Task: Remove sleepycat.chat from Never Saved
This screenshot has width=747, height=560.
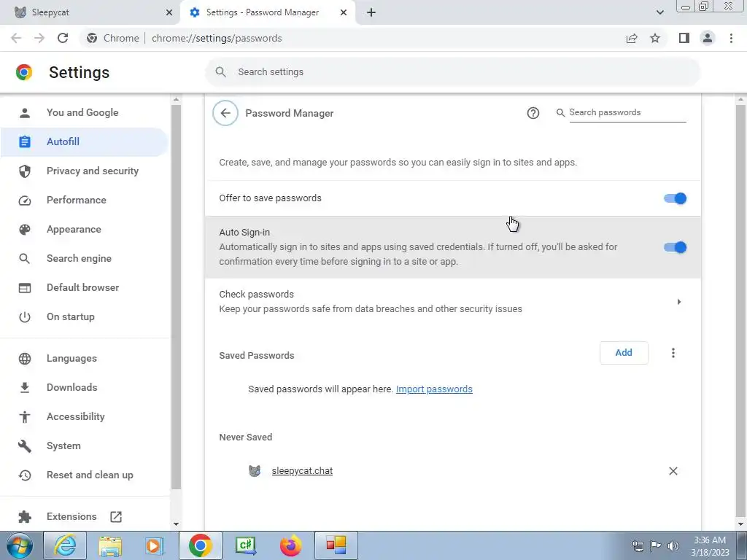Action: coord(673,471)
